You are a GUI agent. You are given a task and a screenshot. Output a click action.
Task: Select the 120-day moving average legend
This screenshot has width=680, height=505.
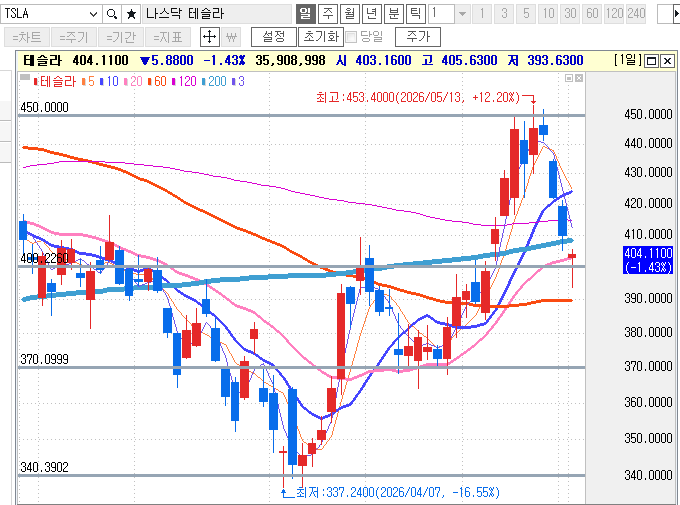click(x=184, y=81)
